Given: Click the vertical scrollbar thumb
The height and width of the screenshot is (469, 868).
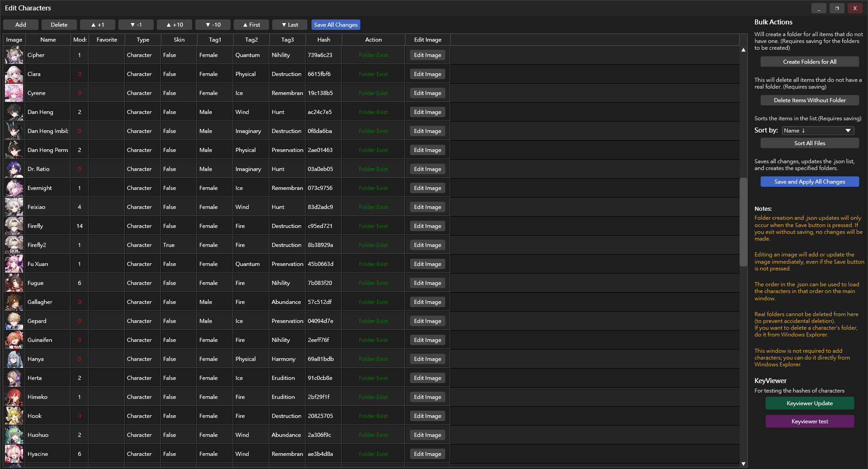Looking at the screenshot, I should coord(743,222).
